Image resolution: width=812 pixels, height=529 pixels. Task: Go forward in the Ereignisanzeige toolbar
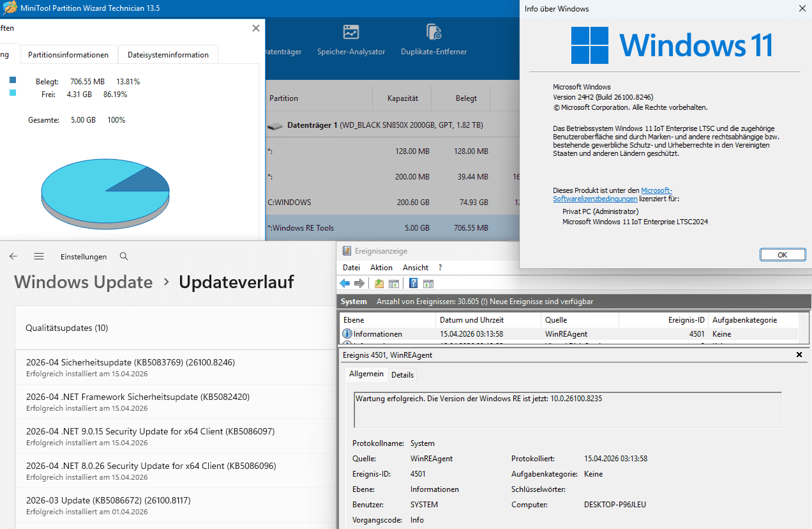[359, 284]
